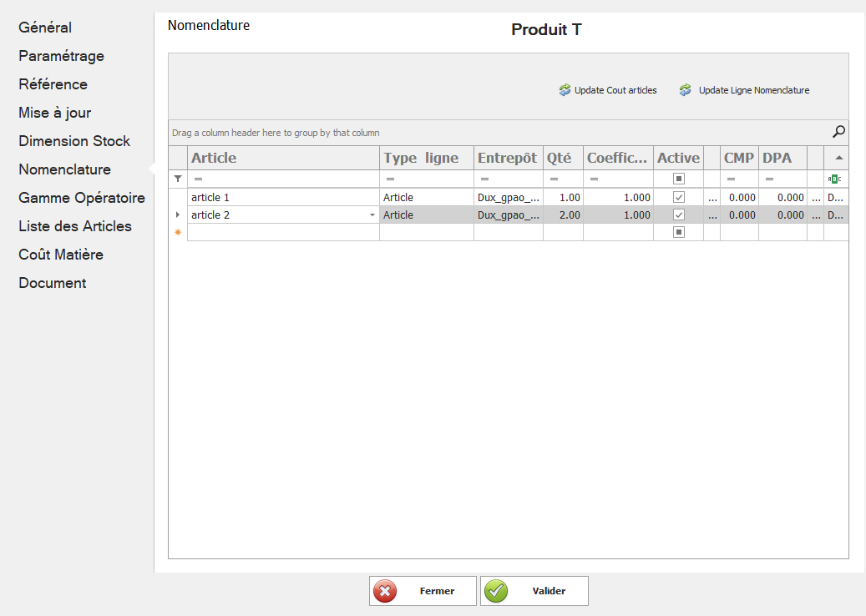Open the grid search magnifier
Viewport: 866px width, 616px height.
[838, 132]
